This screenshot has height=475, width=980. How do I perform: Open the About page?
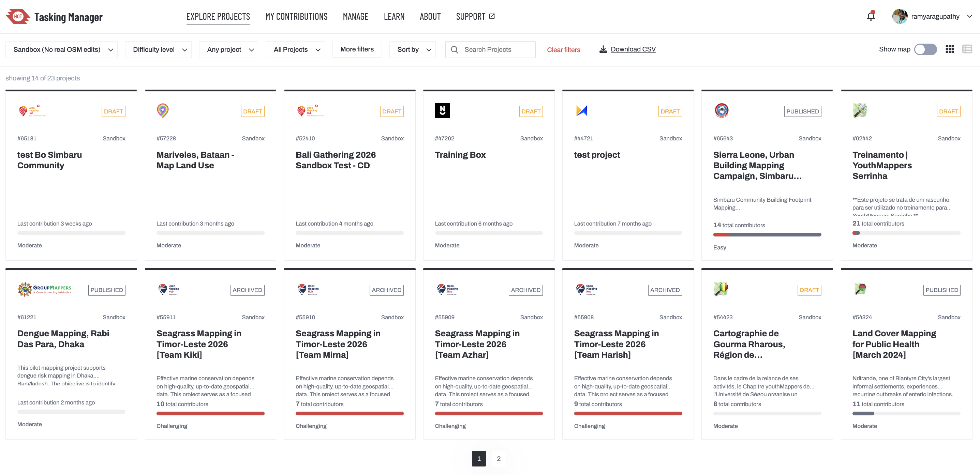[x=430, y=16]
